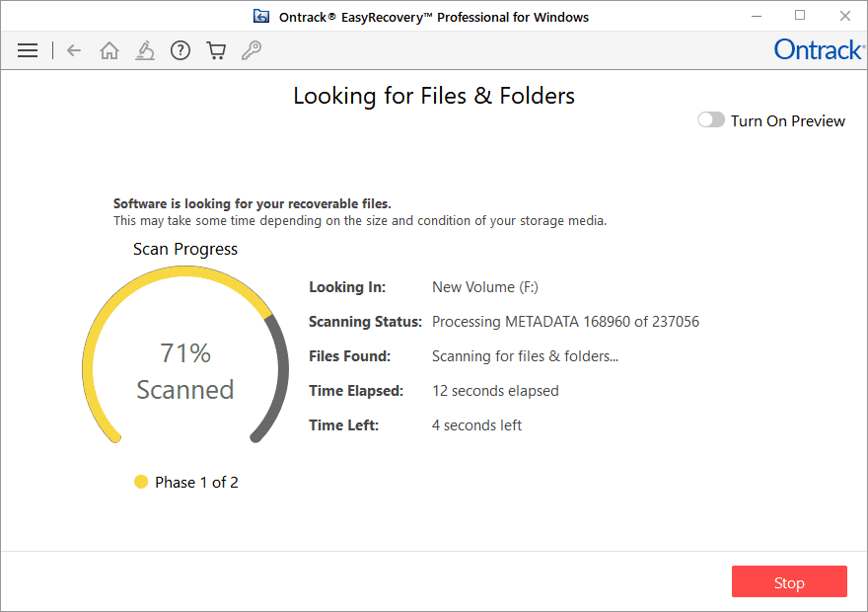Click the 71% Scanned text
This screenshot has width=868, height=612.
click(x=185, y=371)
